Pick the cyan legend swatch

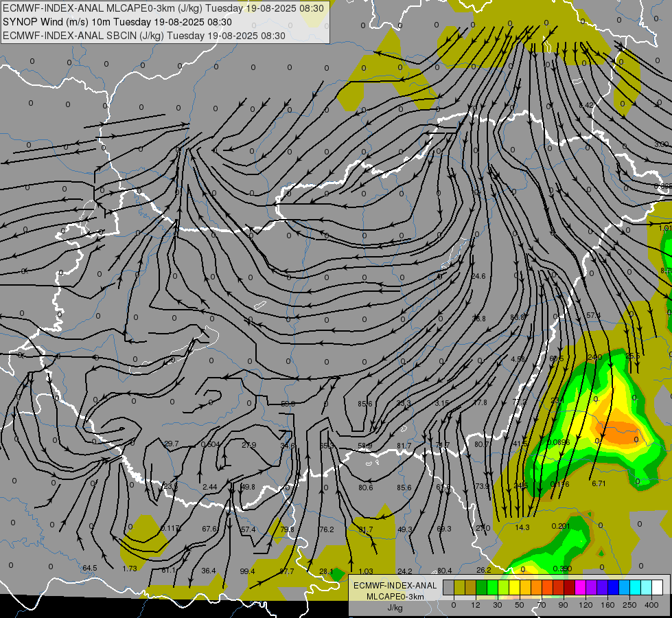click(636, 587)
